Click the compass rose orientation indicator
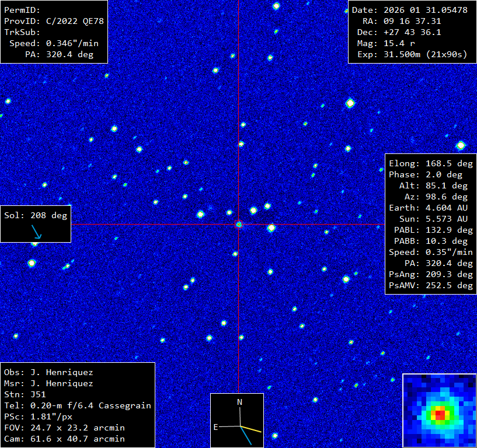 (x=237, y=420)
